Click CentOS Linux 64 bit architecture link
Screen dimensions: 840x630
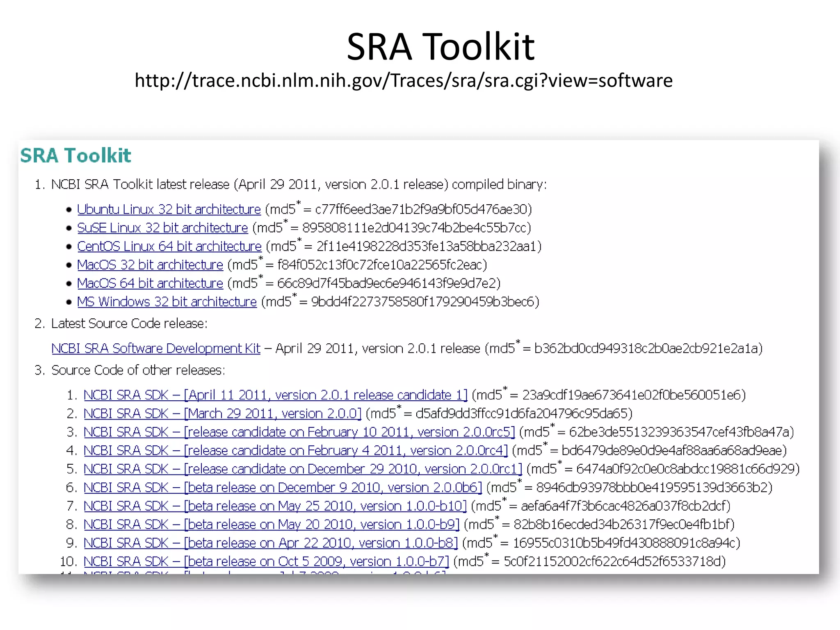pos(169,247)
